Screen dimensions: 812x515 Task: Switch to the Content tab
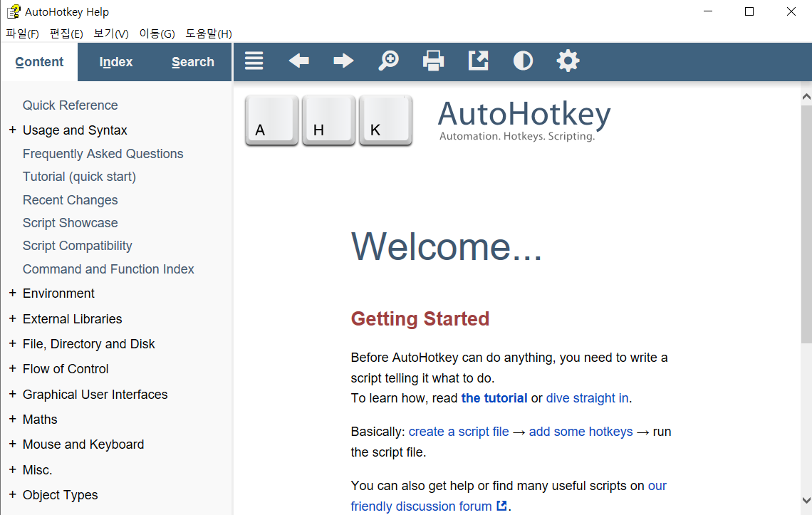coord(39,62)
